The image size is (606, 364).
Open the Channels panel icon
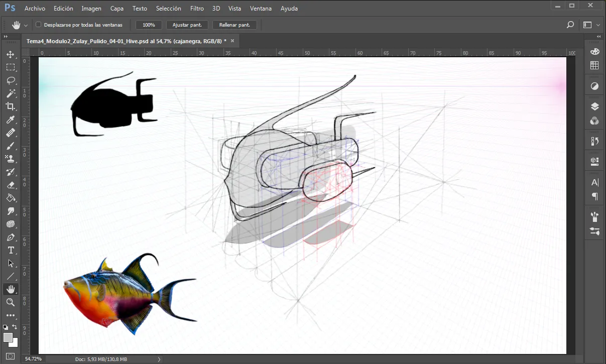594,120
